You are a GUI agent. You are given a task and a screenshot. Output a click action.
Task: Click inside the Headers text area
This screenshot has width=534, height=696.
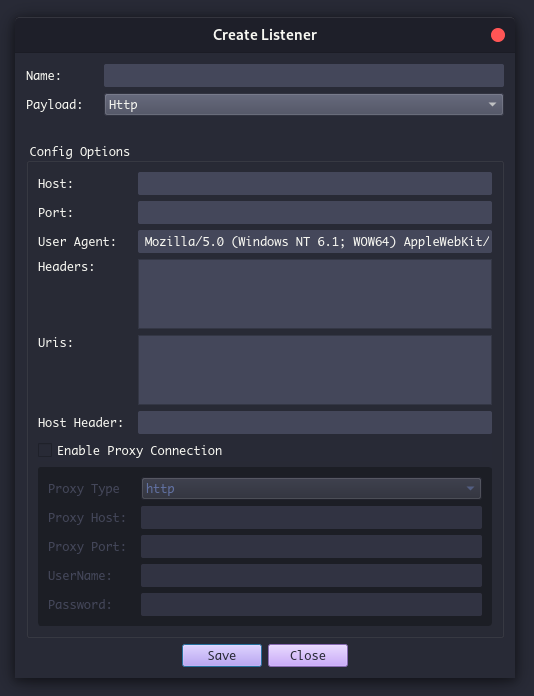click(315, 294)
